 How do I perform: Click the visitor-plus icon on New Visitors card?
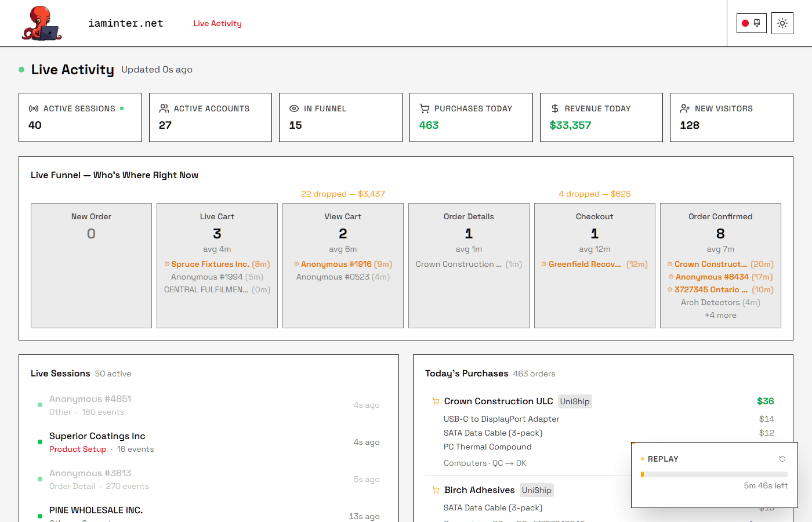coord(684,108)
